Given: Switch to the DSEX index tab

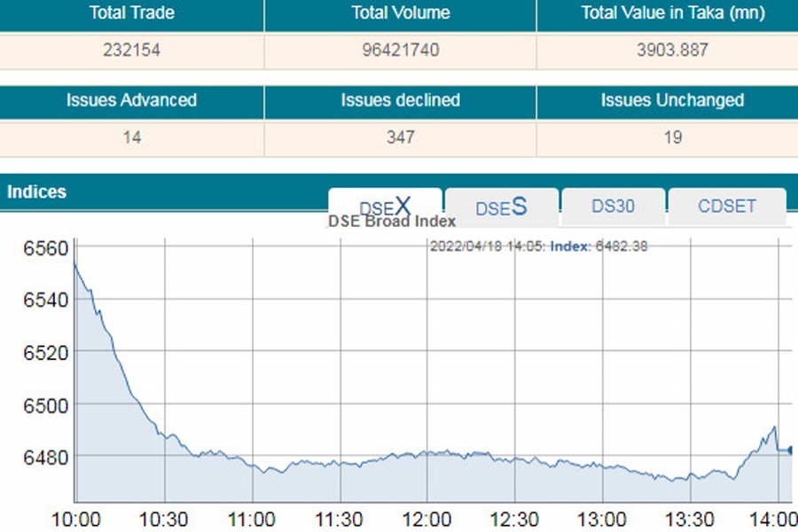Looking at the screenshot, I should tap(385, 206).
